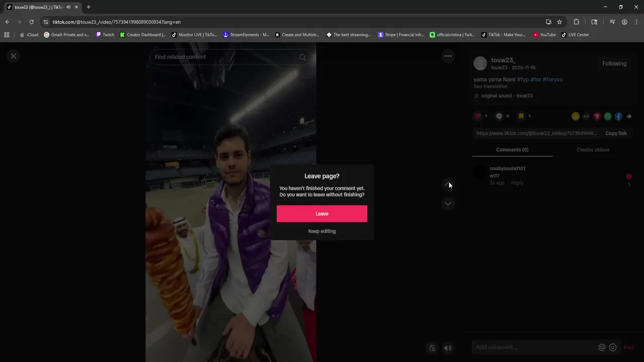Click the install app icon in address bar
Image resolution: width=644 pixels, height=362 pixels.
point(548,22)
